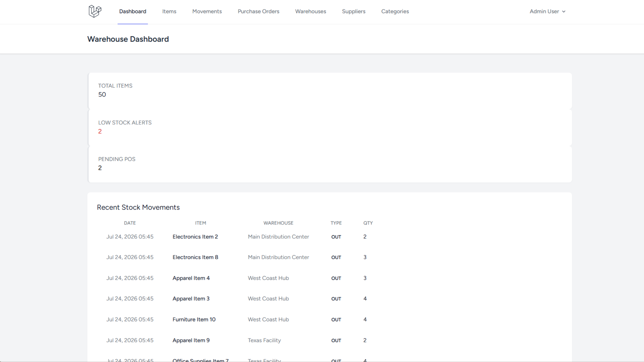644x362 pixels.
Task: Select Apparel Item 3 row name
Action: [x=191, y=299]
